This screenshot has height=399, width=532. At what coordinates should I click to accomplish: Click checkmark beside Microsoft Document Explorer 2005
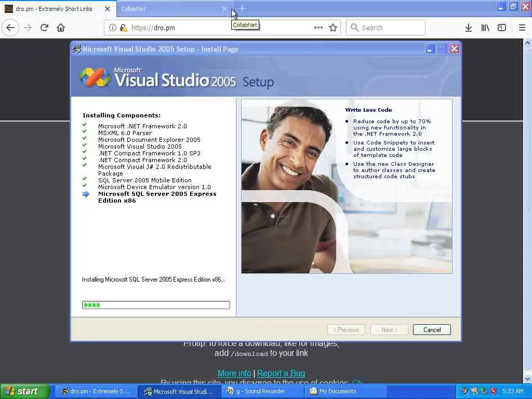85,138
